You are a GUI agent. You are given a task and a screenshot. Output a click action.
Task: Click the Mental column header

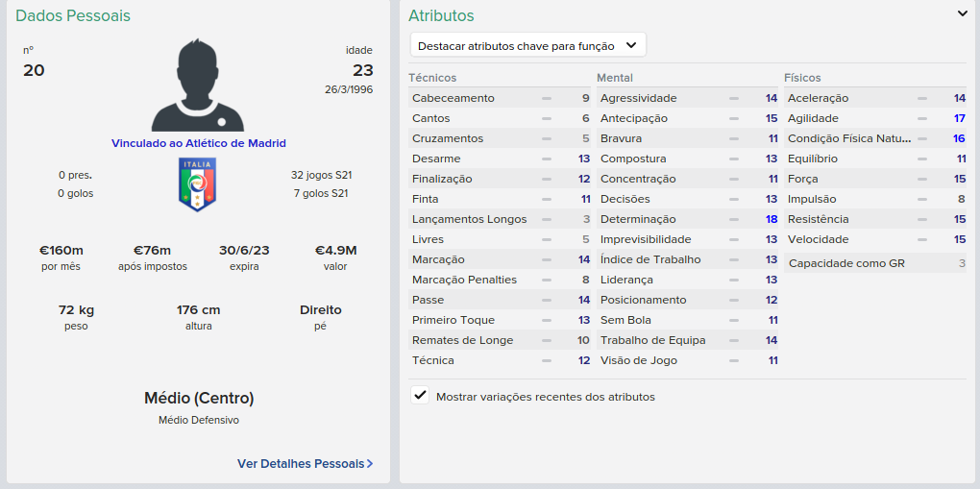(x=615, y=77)
